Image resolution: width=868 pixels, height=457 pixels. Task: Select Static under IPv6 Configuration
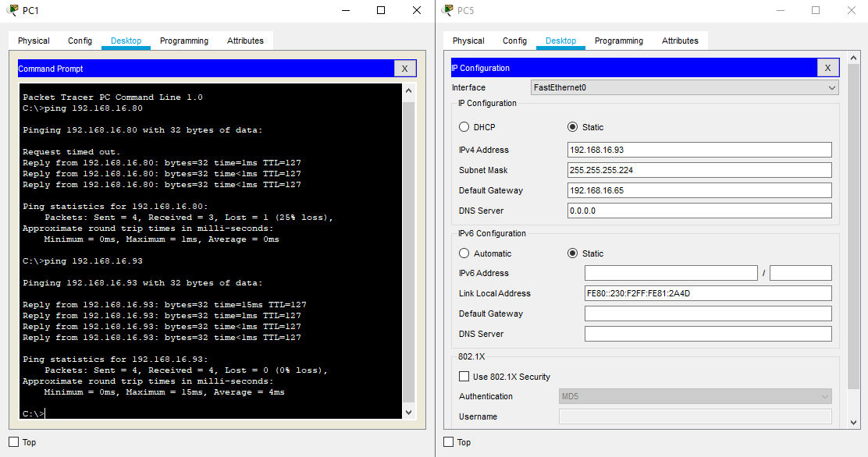(572, 253)
